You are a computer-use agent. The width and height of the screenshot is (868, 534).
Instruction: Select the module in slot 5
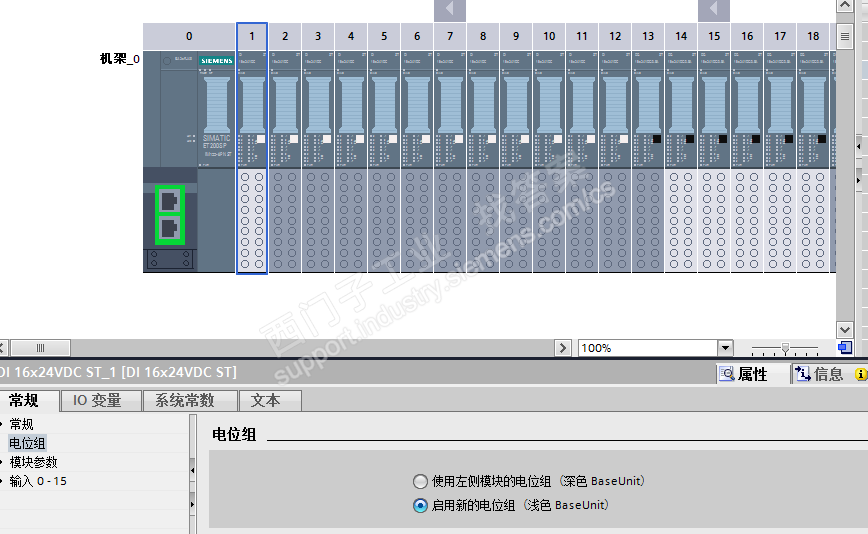tap(384, 162)
